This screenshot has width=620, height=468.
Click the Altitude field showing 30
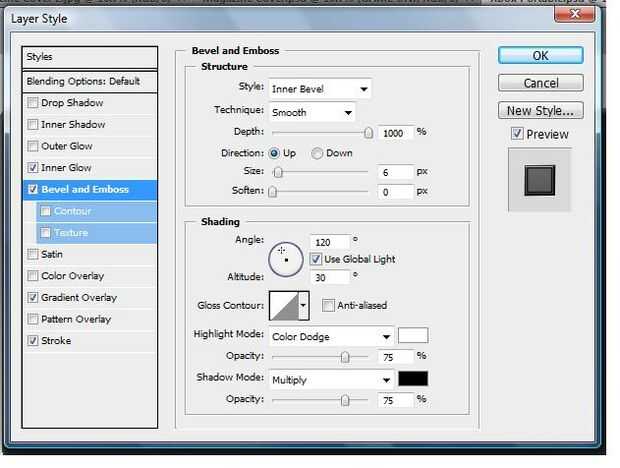click(331, 277)
